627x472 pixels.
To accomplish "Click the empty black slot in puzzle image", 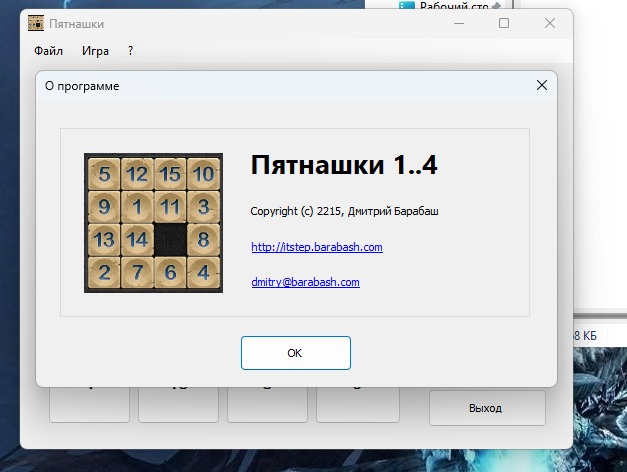I will 170,239.
